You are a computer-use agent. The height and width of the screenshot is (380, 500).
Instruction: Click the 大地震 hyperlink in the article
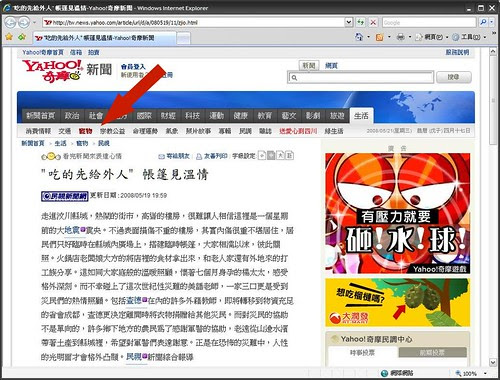coord(72,230)
